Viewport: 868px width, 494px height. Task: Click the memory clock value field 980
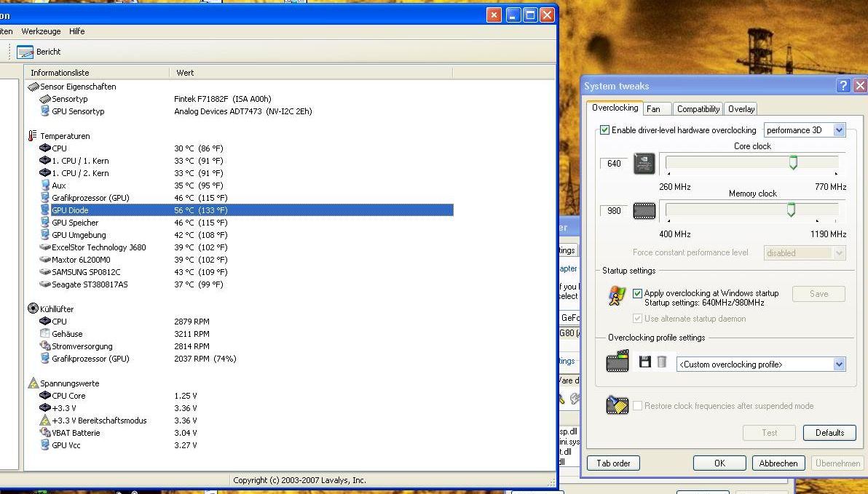tap(614, 211)
